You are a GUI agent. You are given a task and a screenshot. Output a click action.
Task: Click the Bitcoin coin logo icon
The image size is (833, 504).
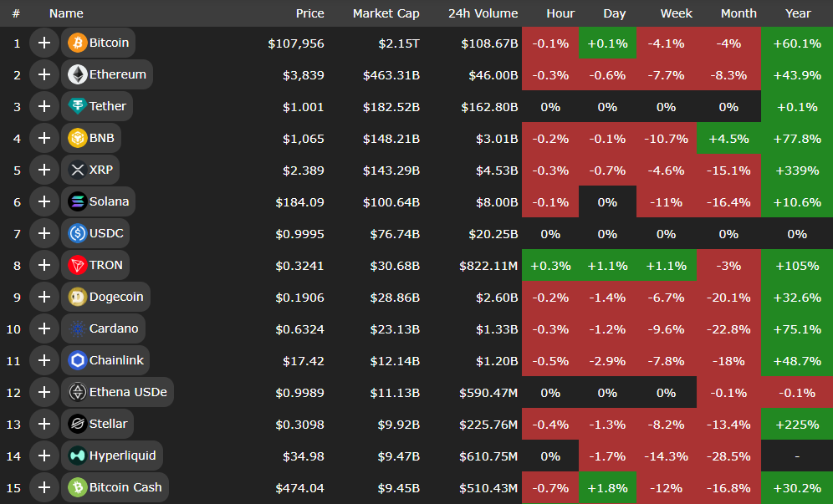[78, 43]
